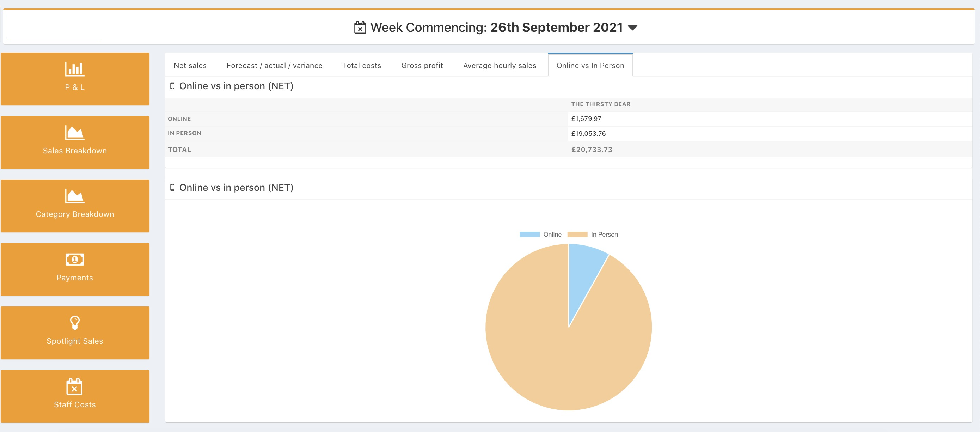This screenshot has height=432, width=980.
Task: Open the Forecast / actual / variance tab
Action: pos(274,66)
